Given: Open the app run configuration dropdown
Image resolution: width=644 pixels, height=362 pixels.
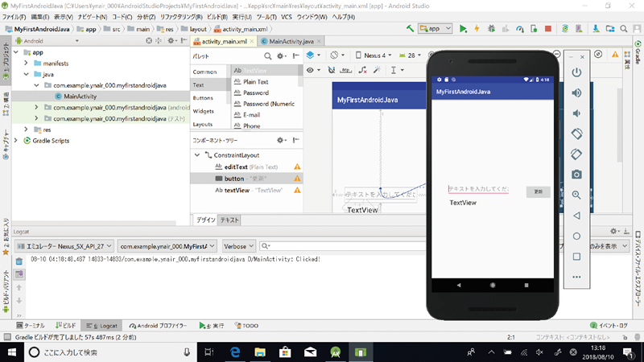Looking at the screenshot, I should coord(435,28).
